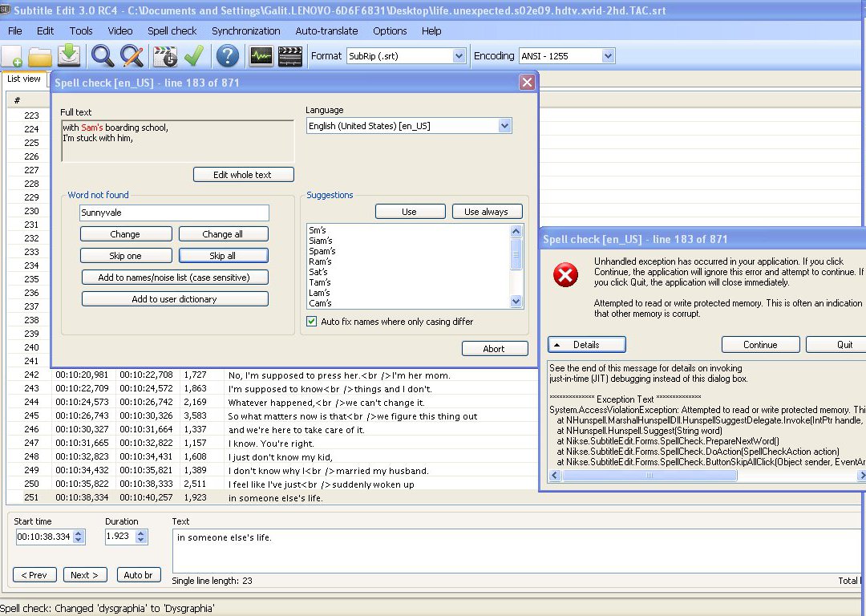Open Replace using magnifier-with-pencil icon
Viewport: 866px width, 616px height.
[132, 56]
